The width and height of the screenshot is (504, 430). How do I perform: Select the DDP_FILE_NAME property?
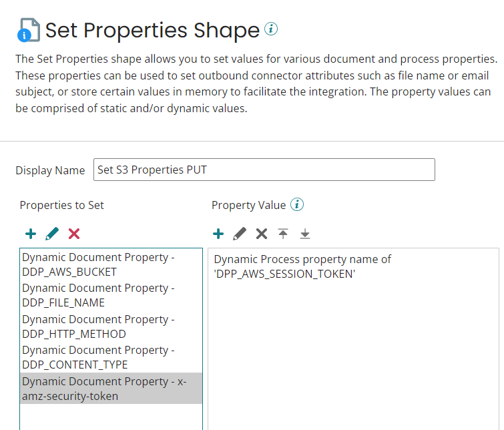(x=98, y=295)
